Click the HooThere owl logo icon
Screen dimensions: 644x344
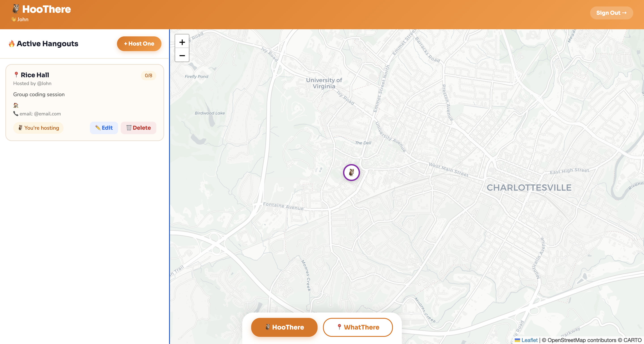tap(16, 9)
